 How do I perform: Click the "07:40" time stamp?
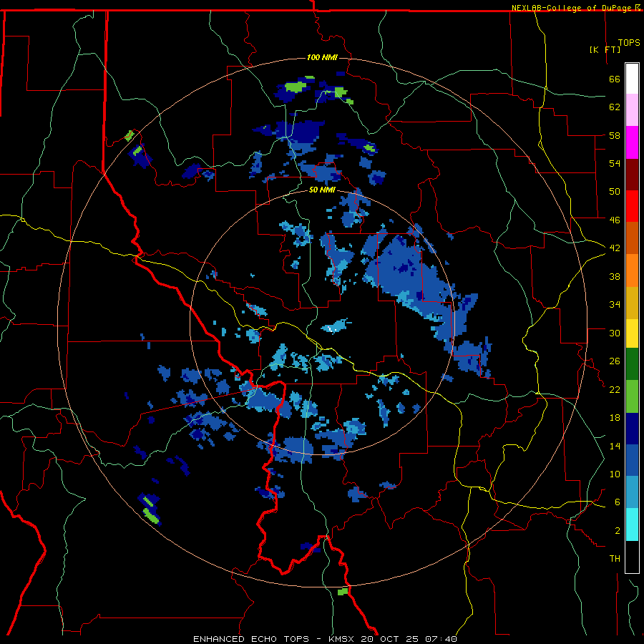[440, 639]
